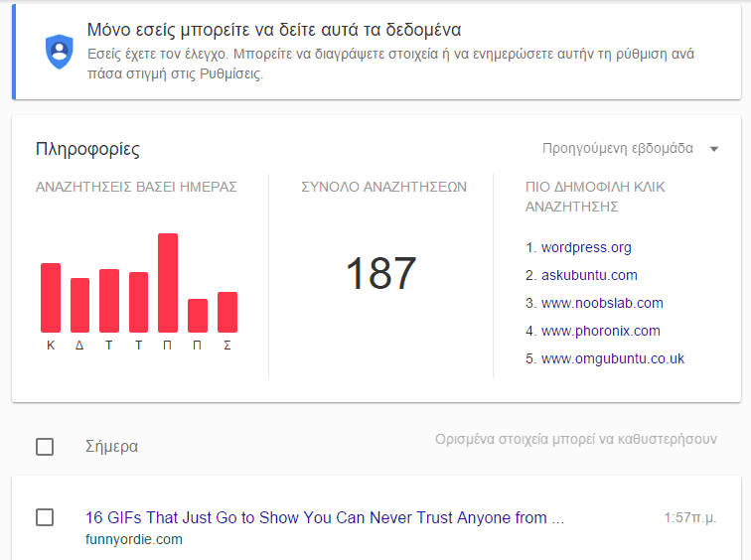Tick the Σήμερα select-all checkbox
Viewport: 751px width, 560px height.
[45, 447]
